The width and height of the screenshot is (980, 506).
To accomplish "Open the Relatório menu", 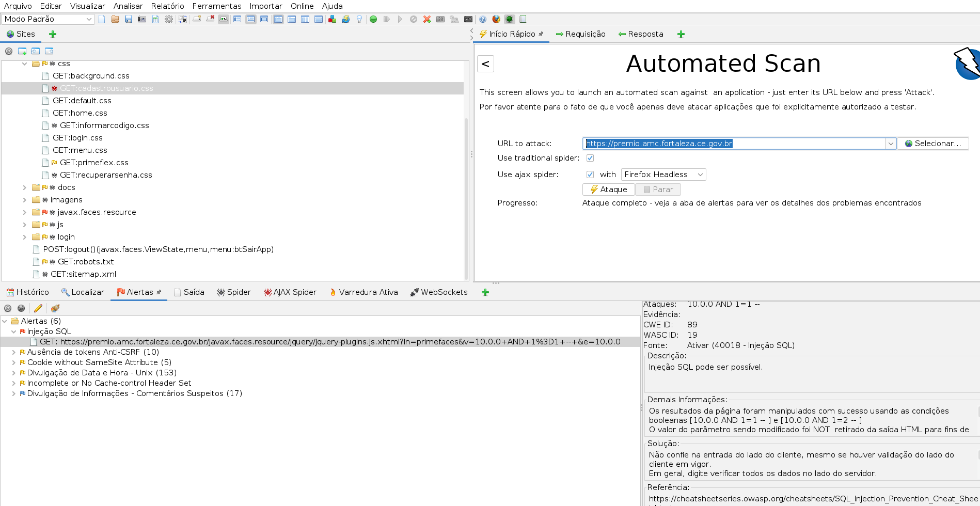I will pyautogui.click(x=167, y=6).
